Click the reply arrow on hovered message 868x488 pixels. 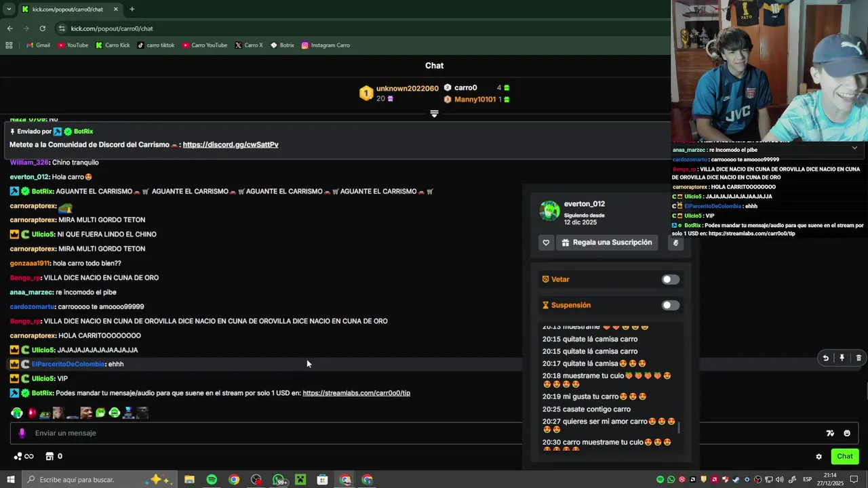pos(826,358)
